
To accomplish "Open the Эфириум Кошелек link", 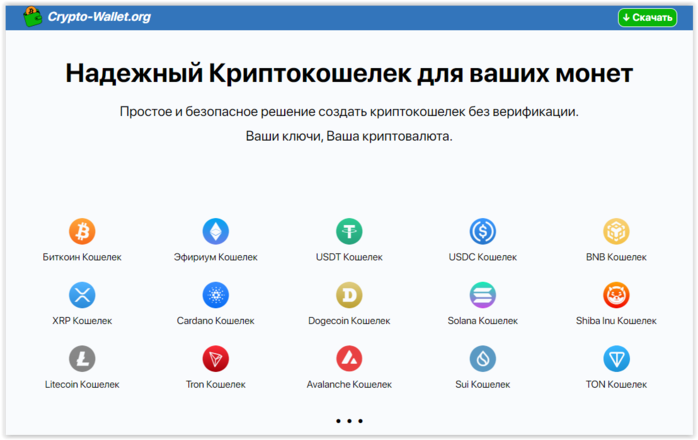I will (x=215, y=257).
